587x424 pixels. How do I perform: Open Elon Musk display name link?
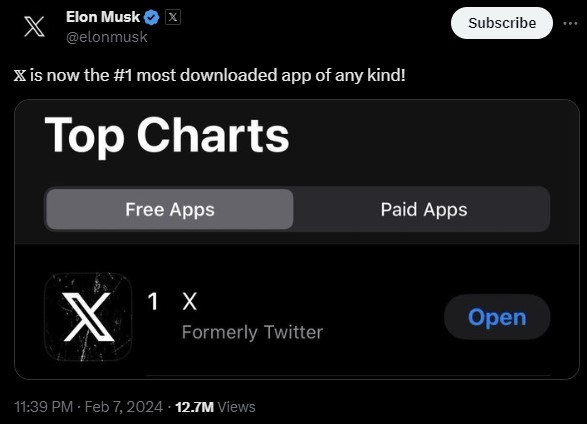tap(103, 17)
